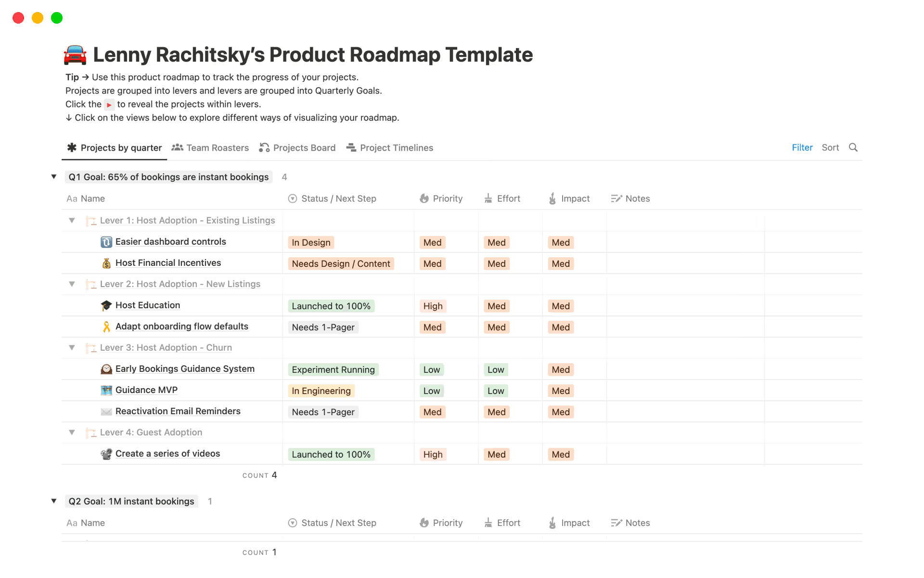The image size is (924, 578).
Task: Open the Filter options
Action: coord(802,147)
